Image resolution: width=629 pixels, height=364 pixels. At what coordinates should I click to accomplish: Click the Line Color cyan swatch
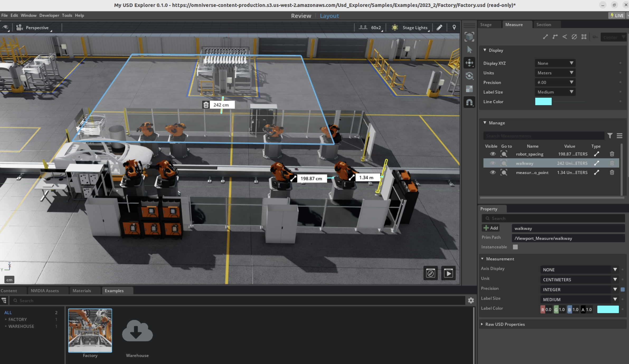543,102
